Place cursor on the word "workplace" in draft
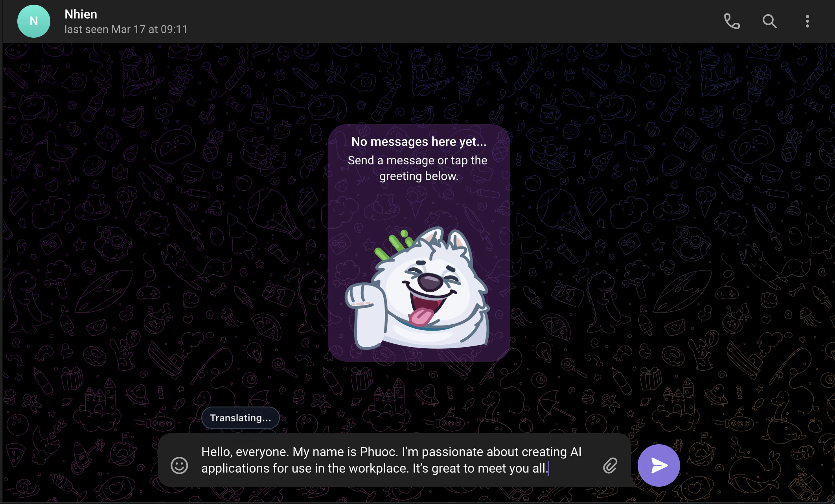Image resolution: width=835 pixels, height=504 pixels. coord(378,469)
